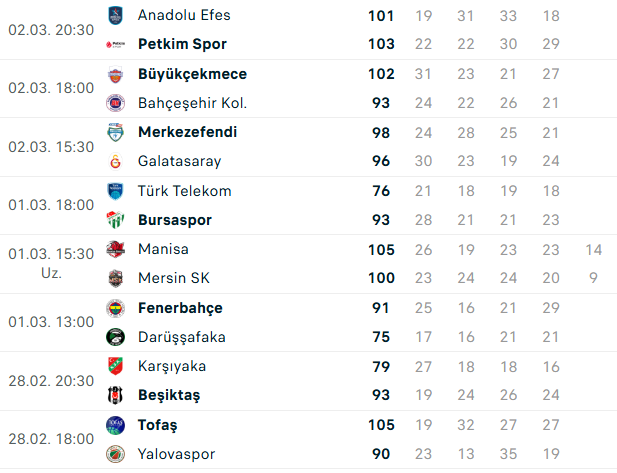Click the Galatasaray team logo
Screen dimensions: 617x473
coord(116,161)
